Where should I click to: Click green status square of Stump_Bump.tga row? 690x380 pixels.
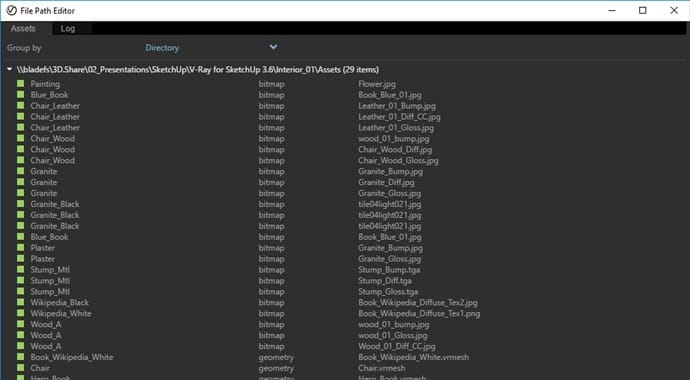coord(21,270)
